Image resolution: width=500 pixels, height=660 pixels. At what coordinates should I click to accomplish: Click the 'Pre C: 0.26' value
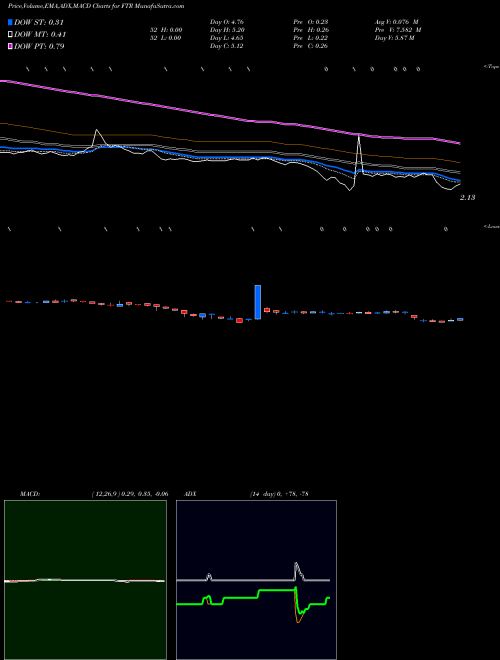(x=311, y=46)
